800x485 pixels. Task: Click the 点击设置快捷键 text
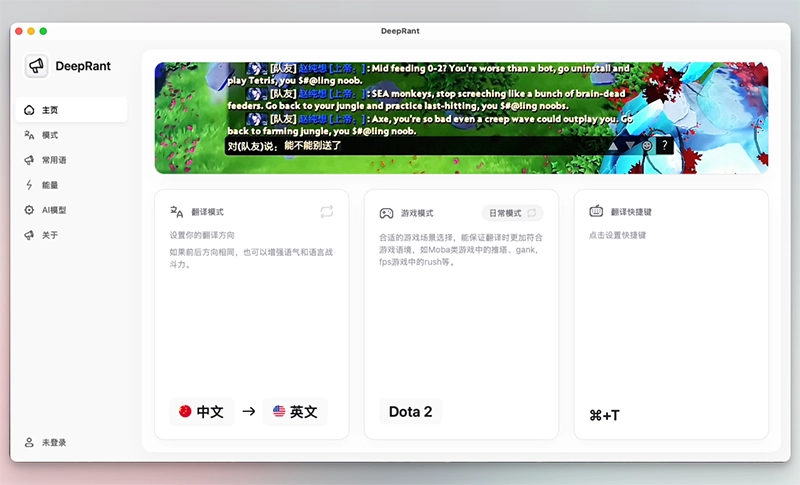pos(617,235)
